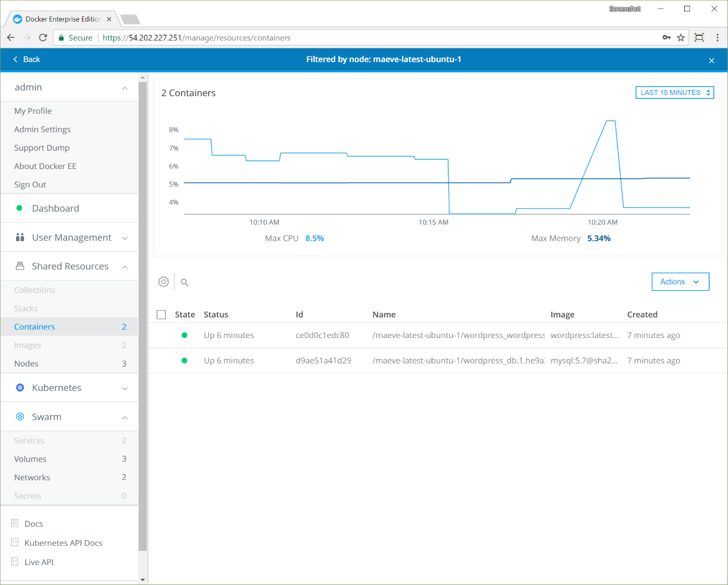Click the Kubernetes wheel icon in the sidebar
This screenshot has width=728, height=585.
[x=20, y=388]
